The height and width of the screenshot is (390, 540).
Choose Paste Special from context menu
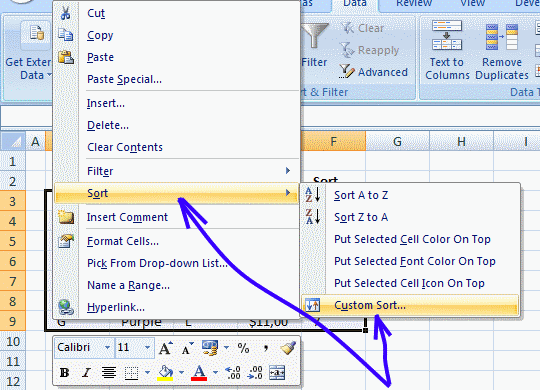coord(124,79)
